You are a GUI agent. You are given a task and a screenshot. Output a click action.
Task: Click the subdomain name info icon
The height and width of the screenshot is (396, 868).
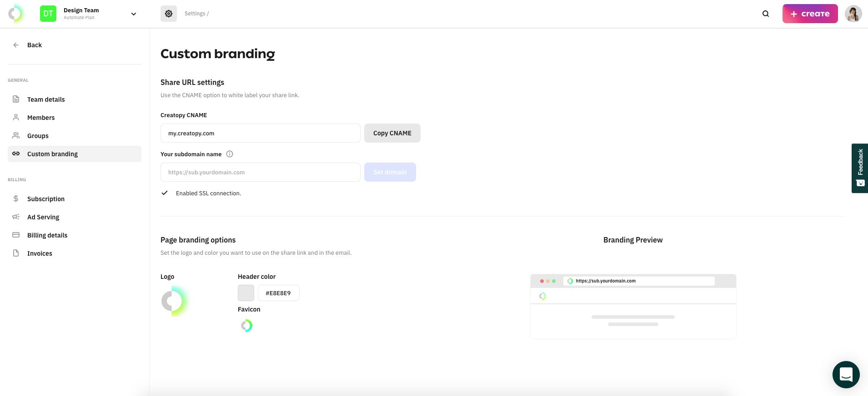pos(230,154)
